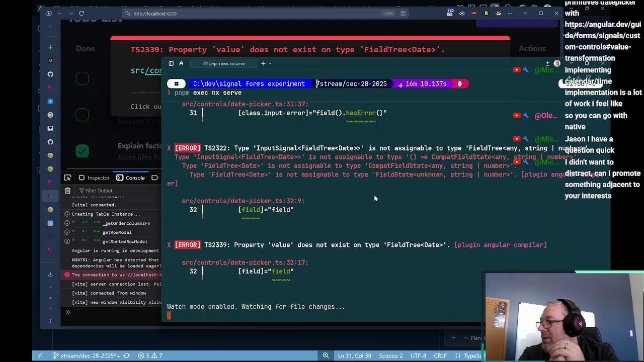
Task: Switch to the Console devtools tab
Action: 130,177
